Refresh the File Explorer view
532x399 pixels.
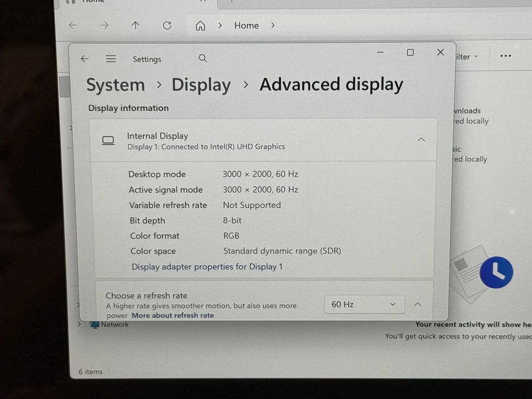pyautogui.click(x=167, y=26)
